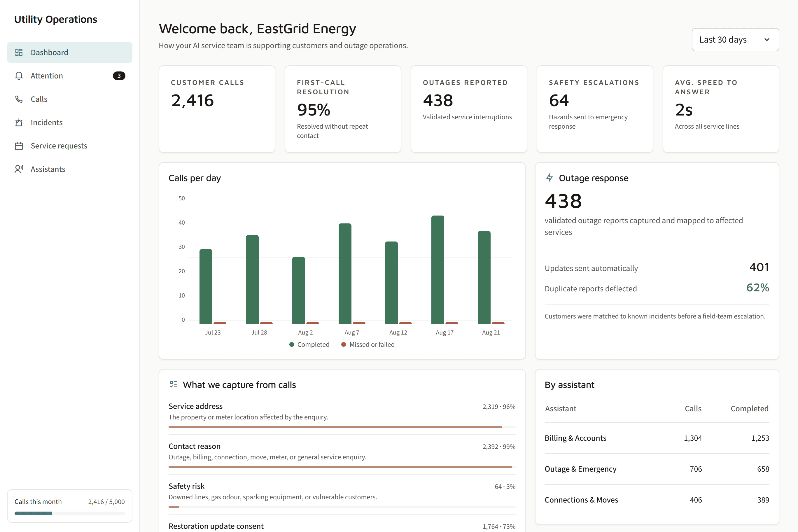Select Assistants in the sidebar
Screen dimensions: 798x532
(x=69, y=169)
